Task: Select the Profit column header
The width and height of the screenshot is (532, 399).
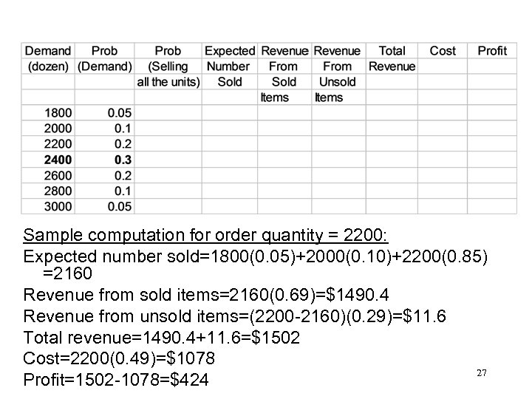Action: click(492, 51)
